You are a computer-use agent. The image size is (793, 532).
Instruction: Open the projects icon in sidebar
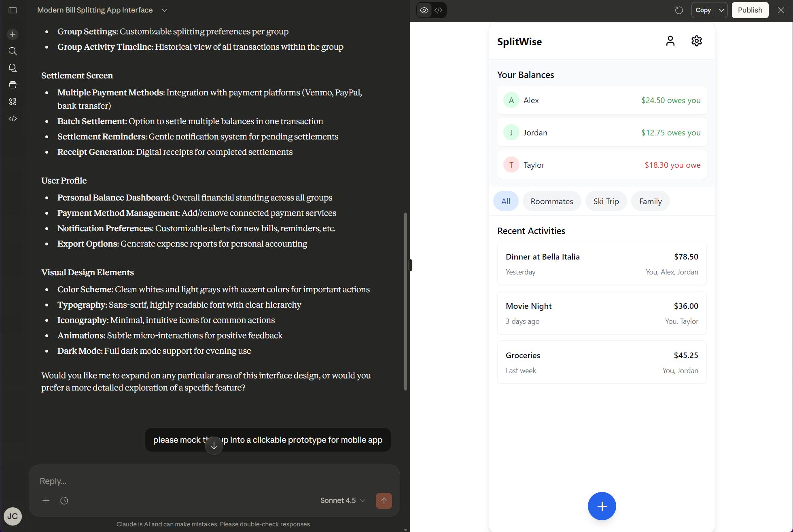pos(13,85)
